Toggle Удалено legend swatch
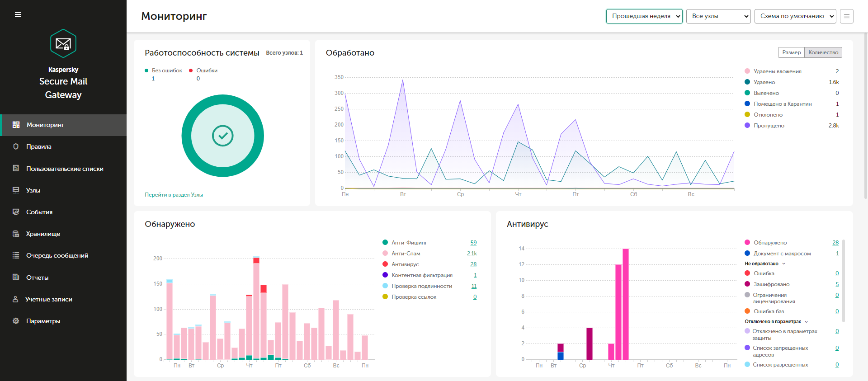868x381 pixels. [747, 82]
